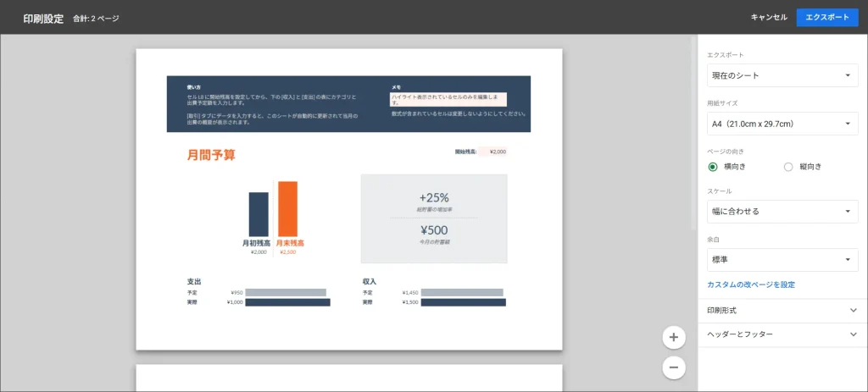Click the preview vertical scrollbar

pos(694,133)
